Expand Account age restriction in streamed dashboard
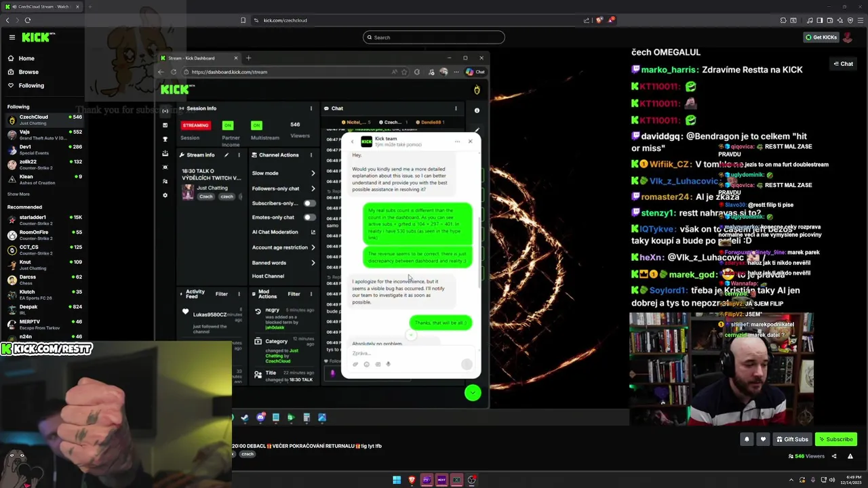This screenshot has width=868, height=488. (283, 247)
